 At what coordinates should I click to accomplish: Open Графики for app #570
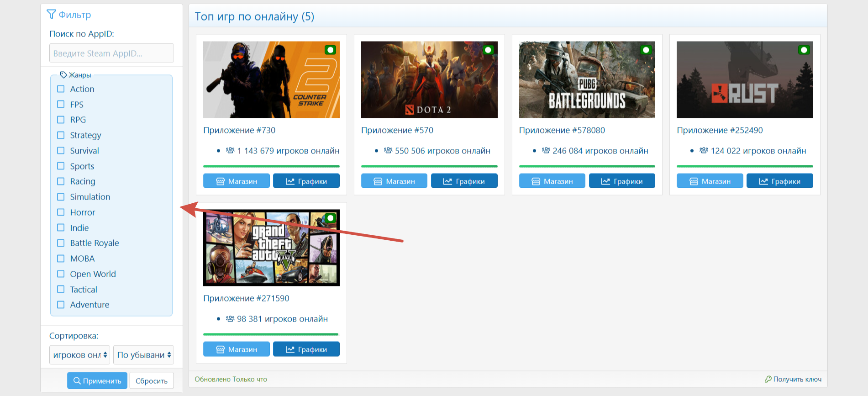464,181
